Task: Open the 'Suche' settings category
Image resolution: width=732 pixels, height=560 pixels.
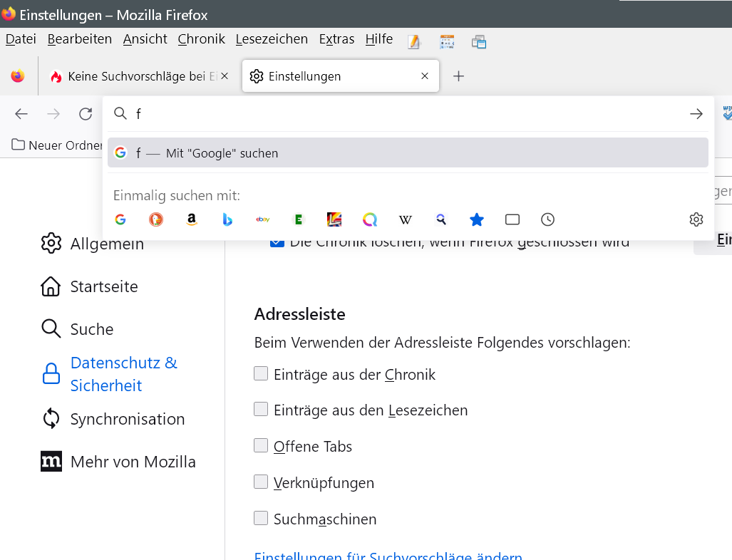Action: click(x=91, y=329)
